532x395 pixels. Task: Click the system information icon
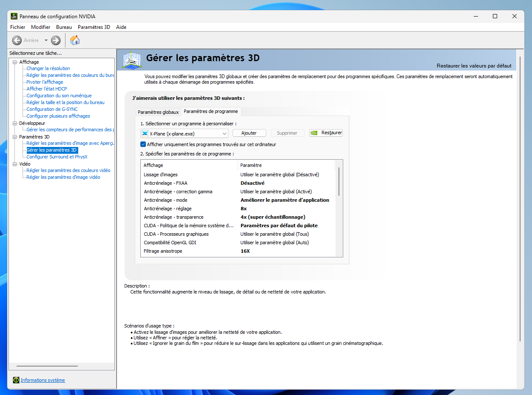(16, 380)
